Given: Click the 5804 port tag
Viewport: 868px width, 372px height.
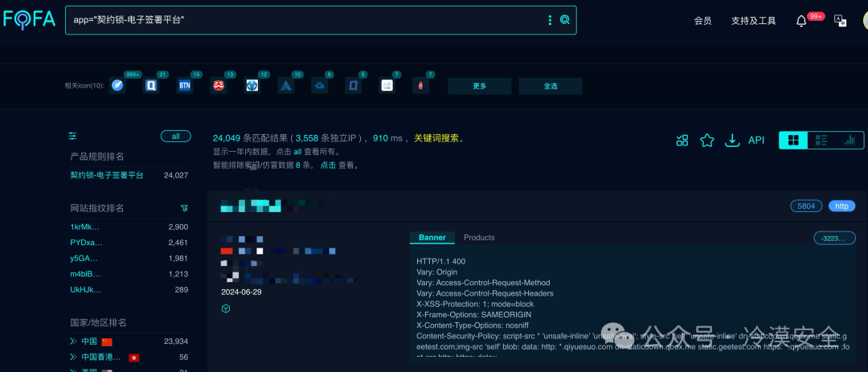Looking at the screenshot, I should point(807,206).
